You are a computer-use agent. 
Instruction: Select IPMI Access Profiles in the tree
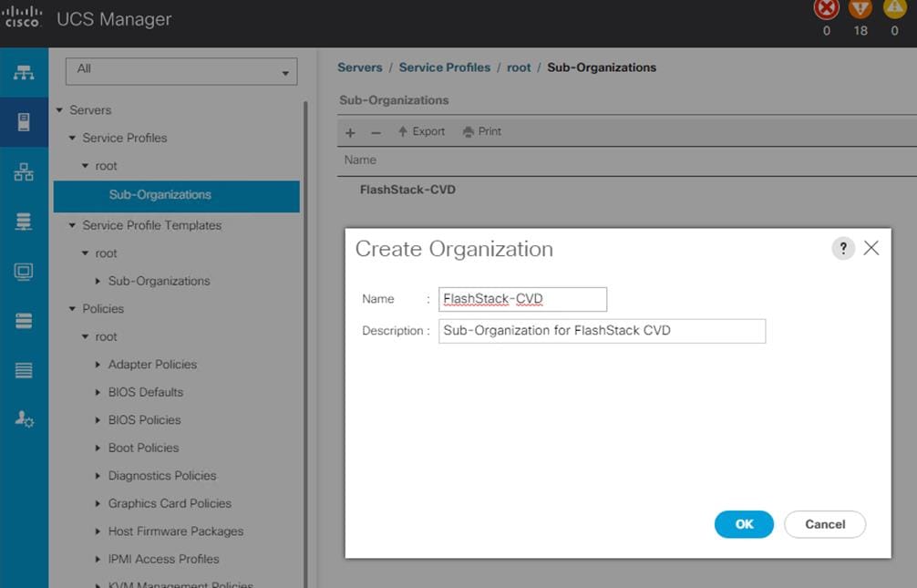click(x=164, y=560)
